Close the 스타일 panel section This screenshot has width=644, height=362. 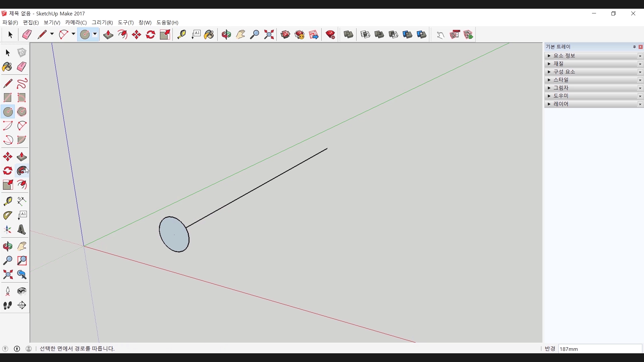tap(640, 80)
